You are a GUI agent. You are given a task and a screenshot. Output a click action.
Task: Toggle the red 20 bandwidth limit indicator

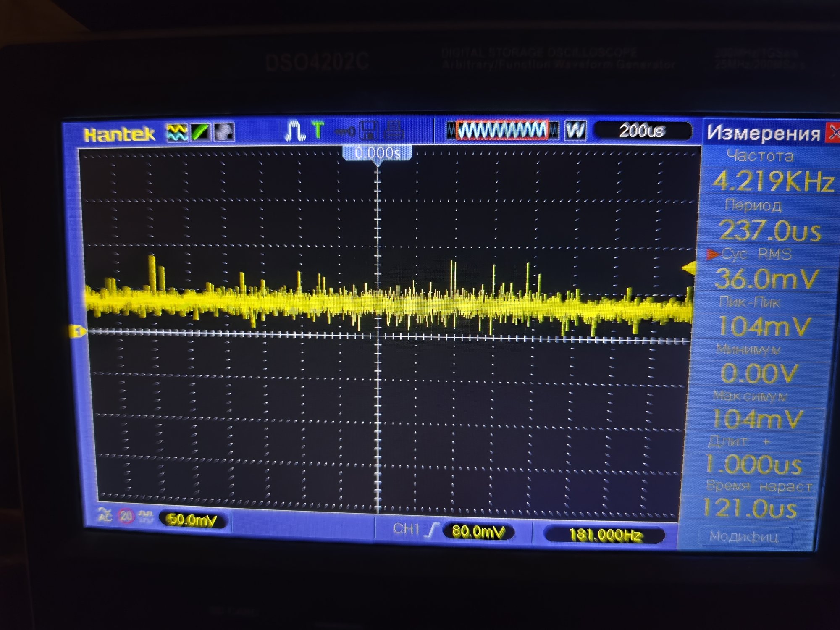(126, 516)
